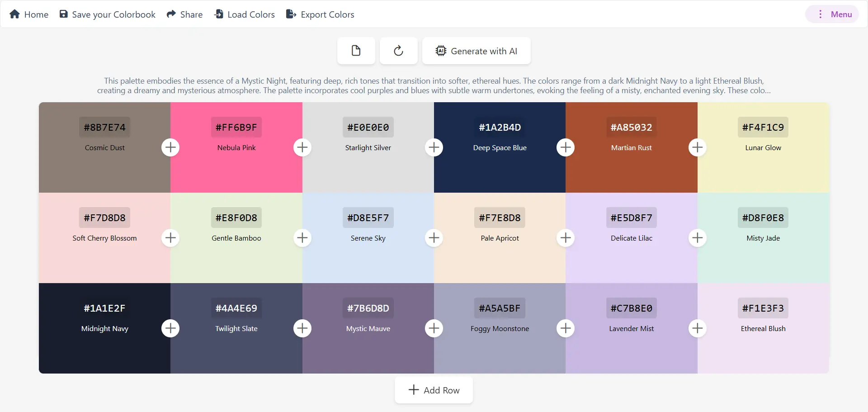Click the Cosmic Dust color name
Viewport: 868px width, 412px height.
click(x=104, y=148)
